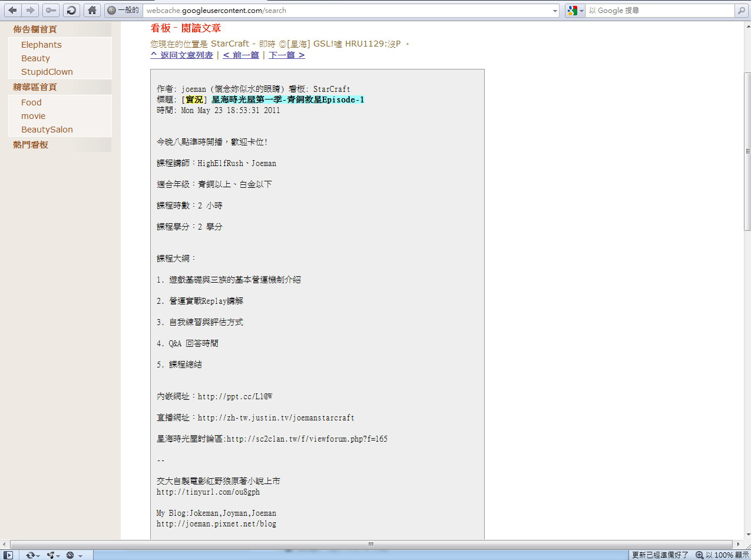Go to previous article 前一篇
This screenshot has height=560, width=751.
click(x=241, y=55)
